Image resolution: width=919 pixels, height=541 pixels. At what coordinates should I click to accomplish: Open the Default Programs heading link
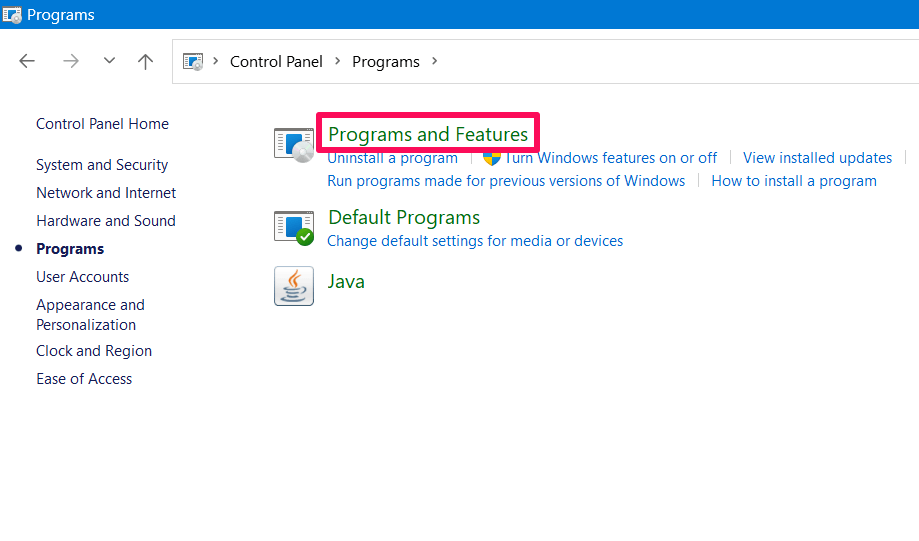[404, 217]
